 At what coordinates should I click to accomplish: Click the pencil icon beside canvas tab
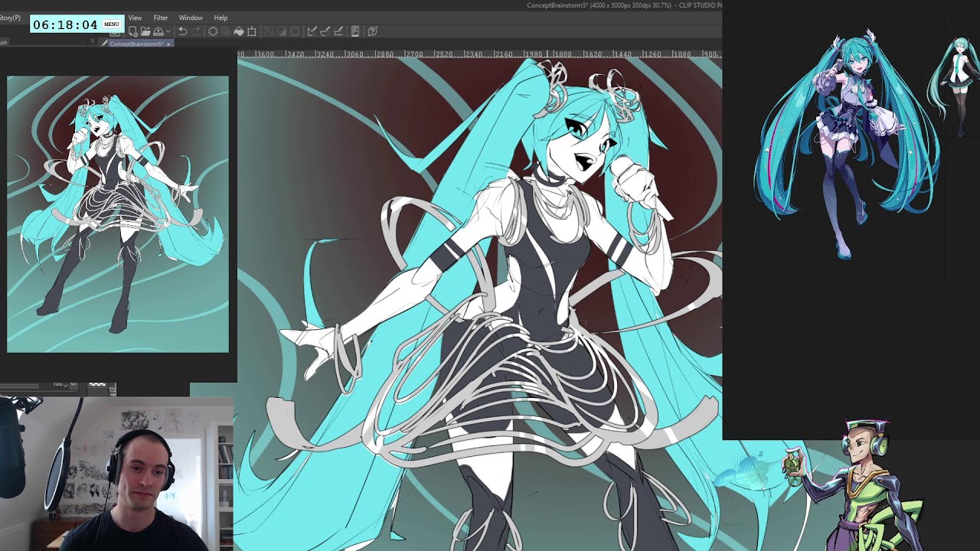pos(104,44)
